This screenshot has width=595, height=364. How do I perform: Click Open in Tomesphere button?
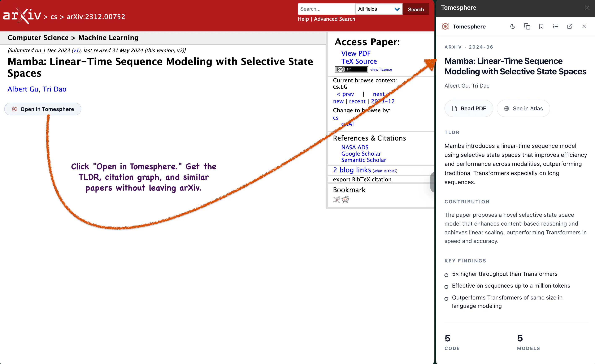[x=43, y=109]
